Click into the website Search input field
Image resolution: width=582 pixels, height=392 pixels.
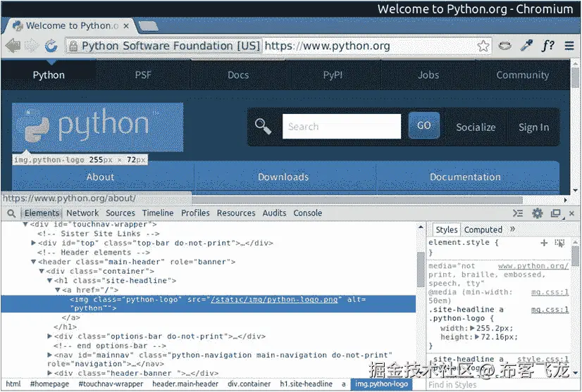click(342, 127)
